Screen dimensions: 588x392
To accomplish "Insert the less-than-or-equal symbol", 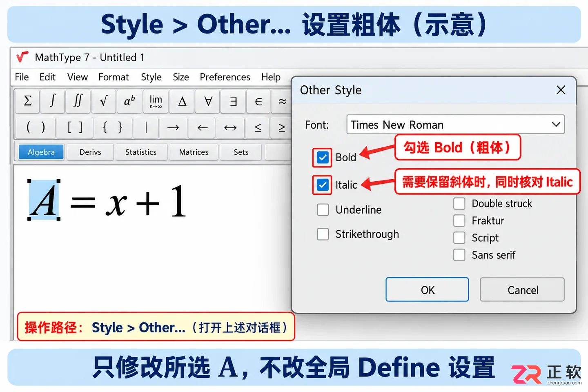I will [258, 128].
